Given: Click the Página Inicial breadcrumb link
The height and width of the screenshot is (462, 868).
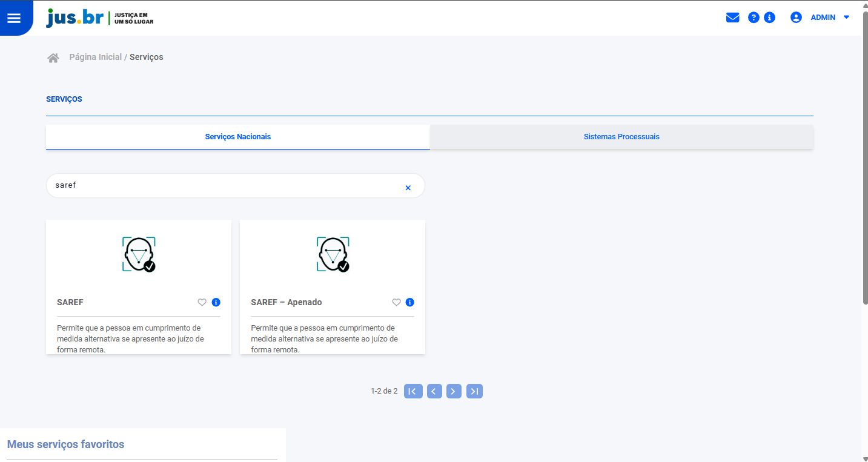Looking at the screenshot, I should pos(95,57).
